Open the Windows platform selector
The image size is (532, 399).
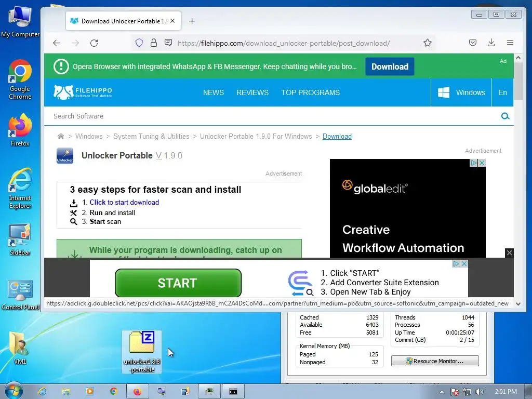pos(461,92)
